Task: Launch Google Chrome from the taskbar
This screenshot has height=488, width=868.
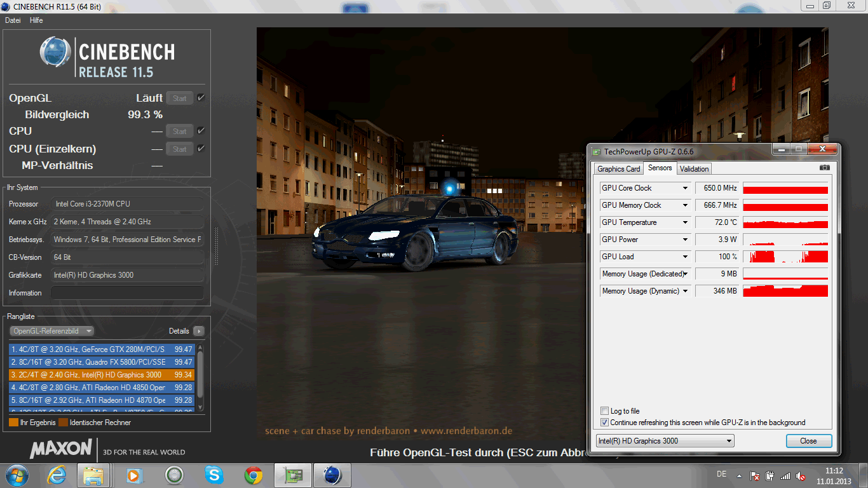Action: tap(254, 475)
